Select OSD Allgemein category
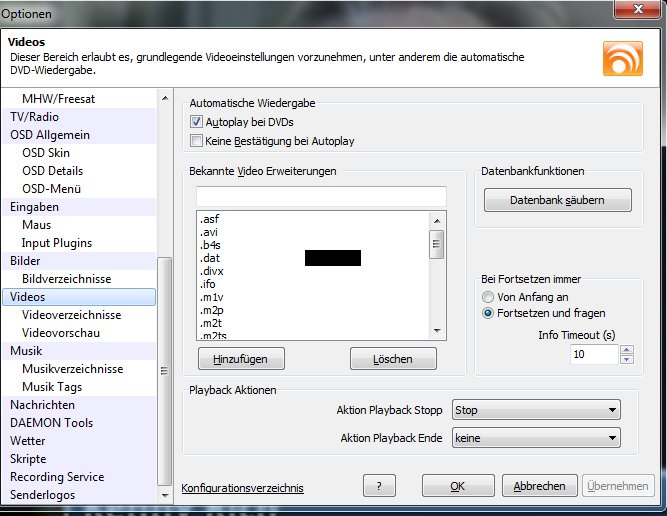 point(79,135)
